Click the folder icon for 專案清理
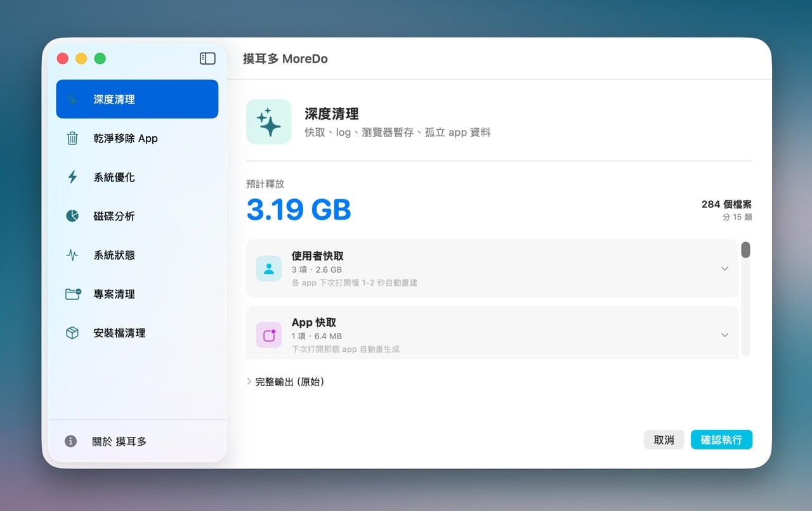The height and width of the screenshot is (511, 812). (x=72, y=294)
